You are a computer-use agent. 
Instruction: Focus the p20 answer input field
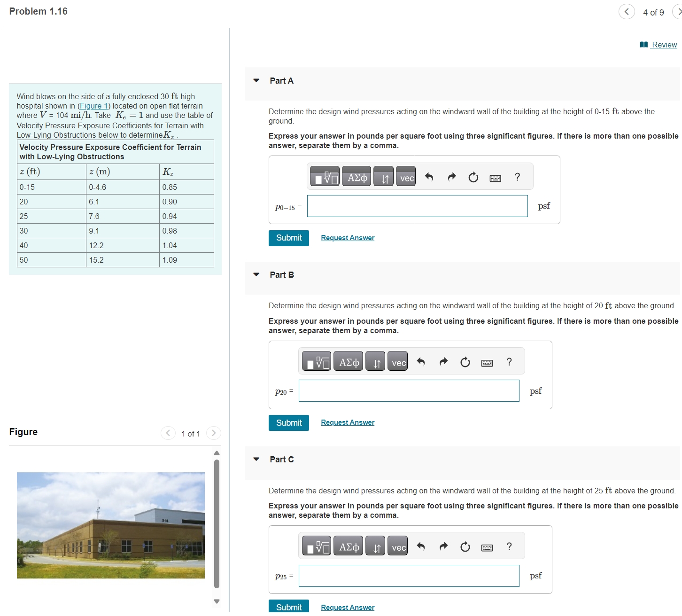tap(409, 391)
